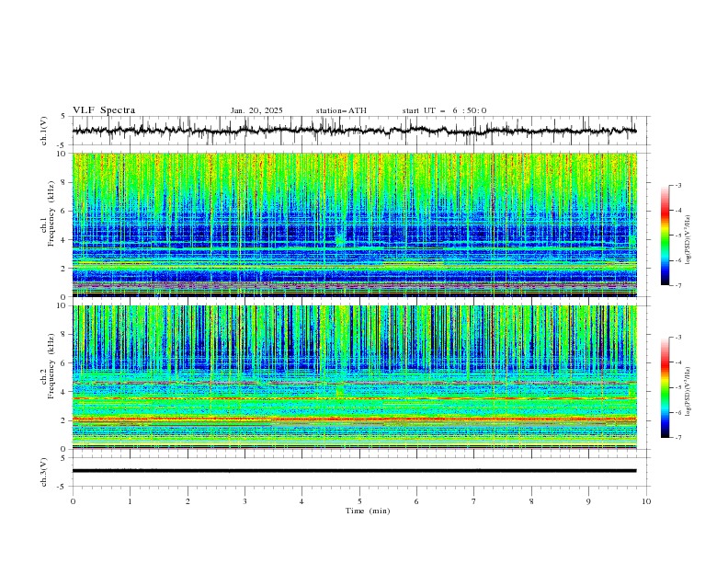Screen dimensions: 728x563
Task: Click the time axis tick '1'
Action: 130,502
